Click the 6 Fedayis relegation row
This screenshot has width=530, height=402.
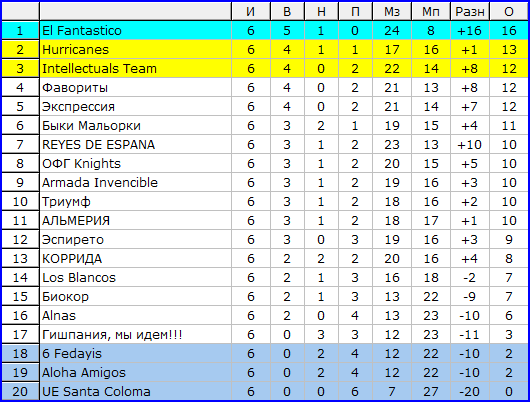pyautogui.click(x=265, y=354)
